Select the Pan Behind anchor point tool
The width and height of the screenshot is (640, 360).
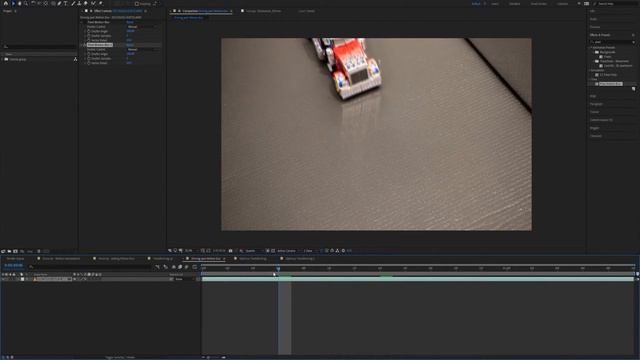[46, 4]
